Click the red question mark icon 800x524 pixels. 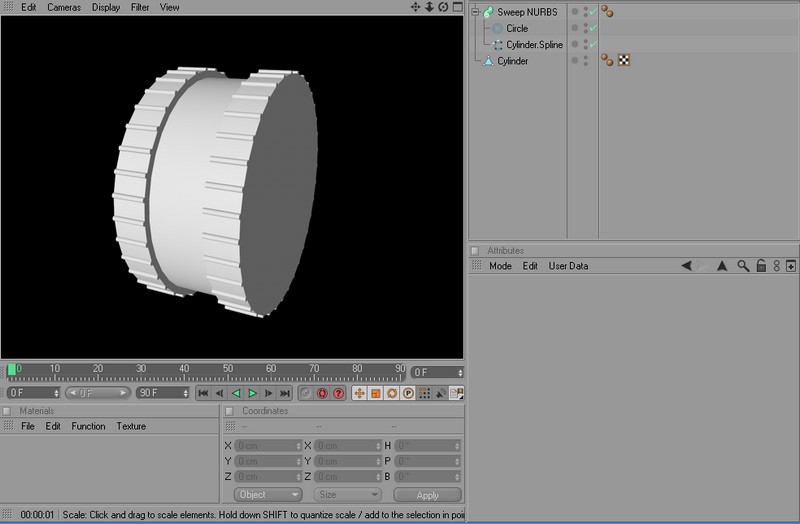point(338,393)
